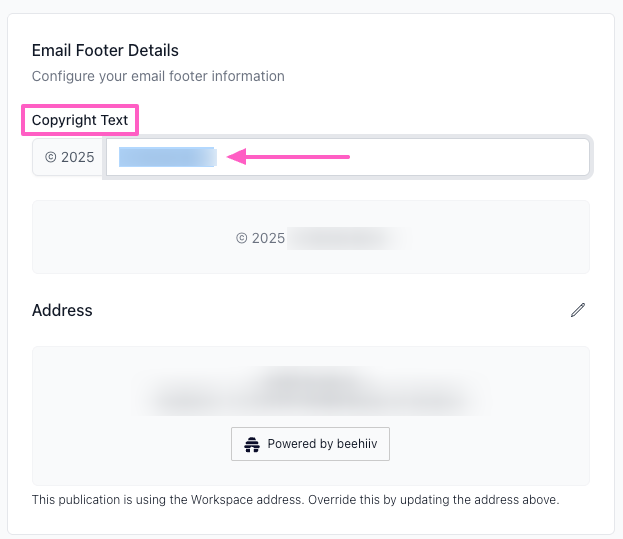This screenshot has height=539, width=623.
Task: Click the empty right side of copyright input
Action: point(480,157)
